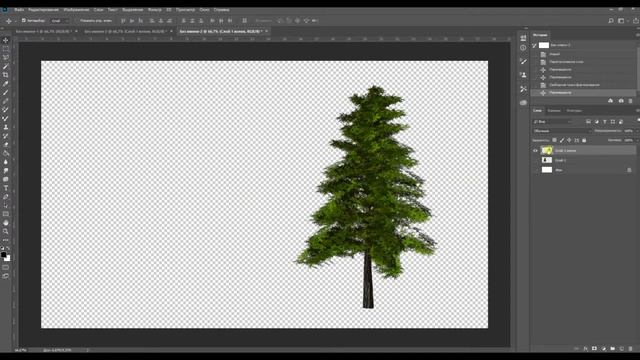Click the delete layer trash icon

[x=631, y=349]
